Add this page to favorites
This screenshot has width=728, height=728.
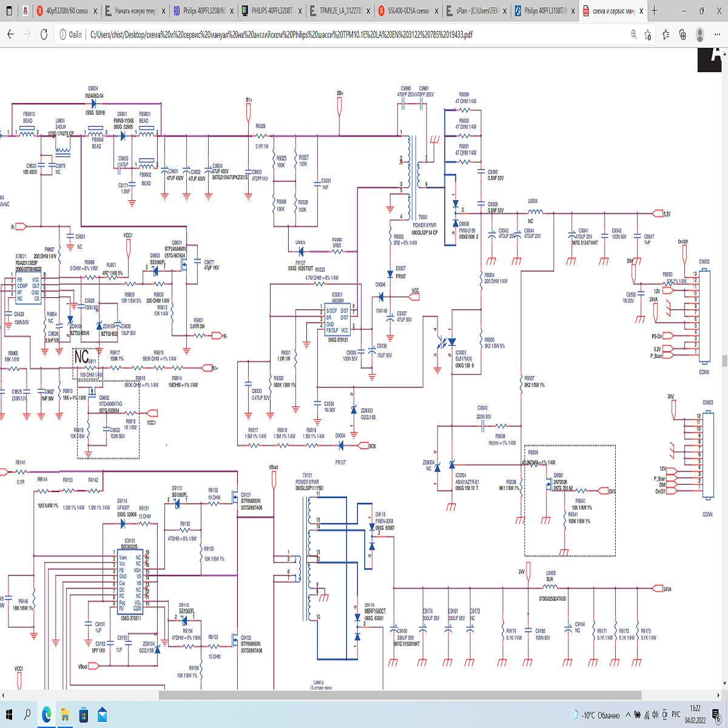[648, 35]
